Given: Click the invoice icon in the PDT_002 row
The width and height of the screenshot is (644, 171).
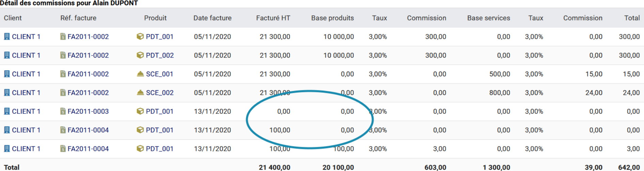Looking at the screenshot, I should click(x=63, y=55).
